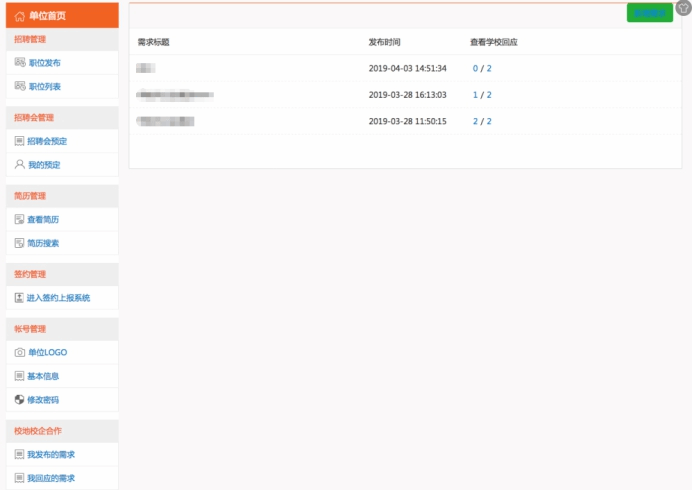
Task: Click the 我发布的需求 list icon
Action: coord(19,454)
